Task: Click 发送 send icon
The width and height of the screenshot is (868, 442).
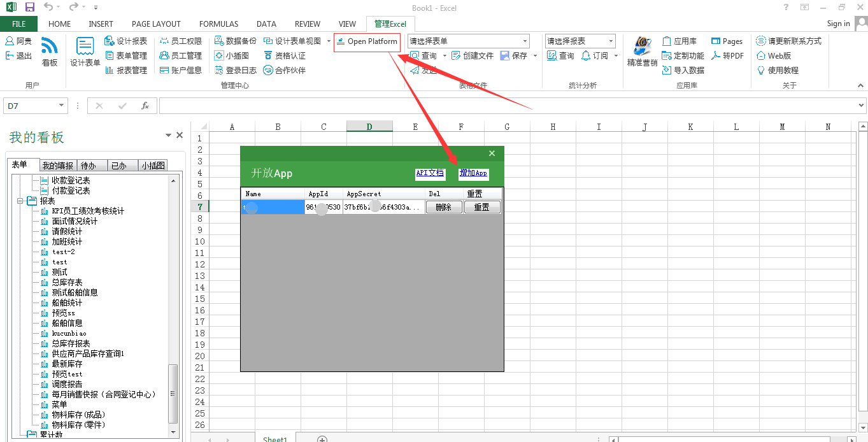Action: [423, 70]
